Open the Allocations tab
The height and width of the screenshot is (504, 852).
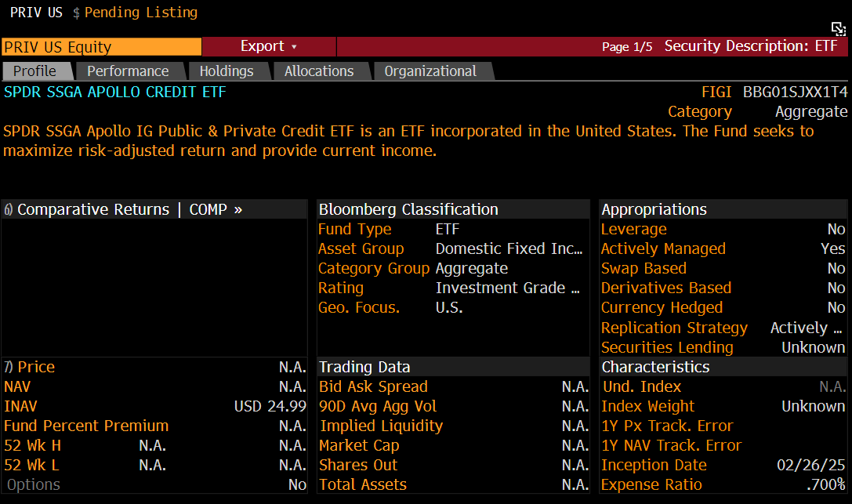320,71
